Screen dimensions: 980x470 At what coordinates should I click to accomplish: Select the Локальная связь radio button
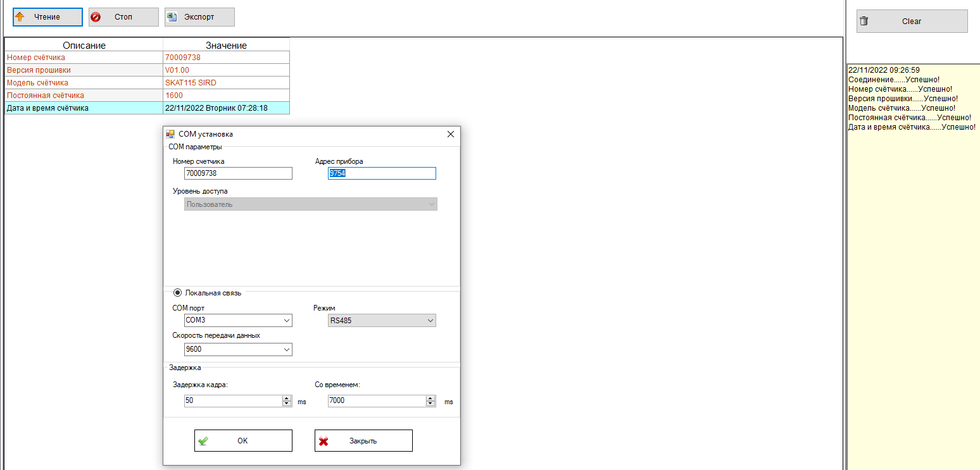[178, 293]
